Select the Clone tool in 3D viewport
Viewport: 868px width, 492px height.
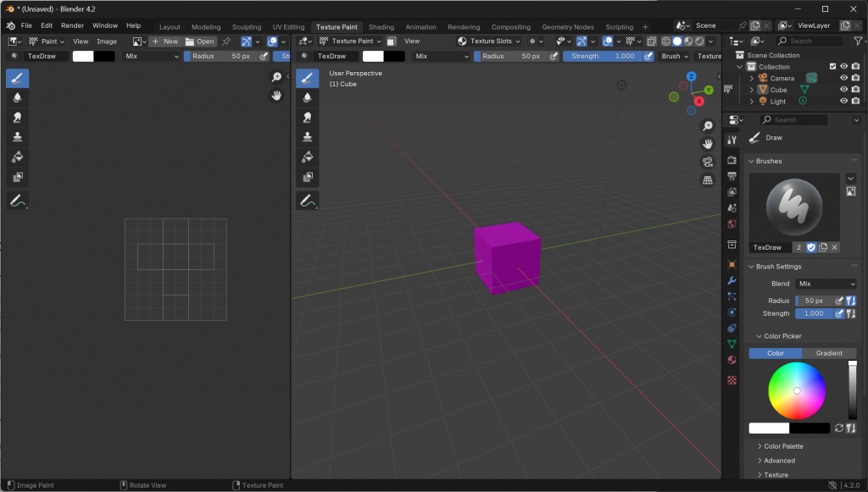(307, 137)
